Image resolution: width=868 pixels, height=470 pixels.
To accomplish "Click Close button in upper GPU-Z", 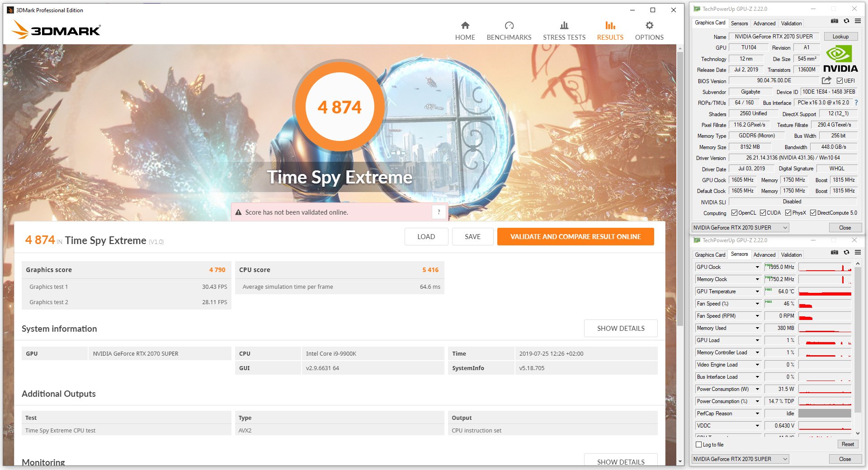I will coord(845,228).
